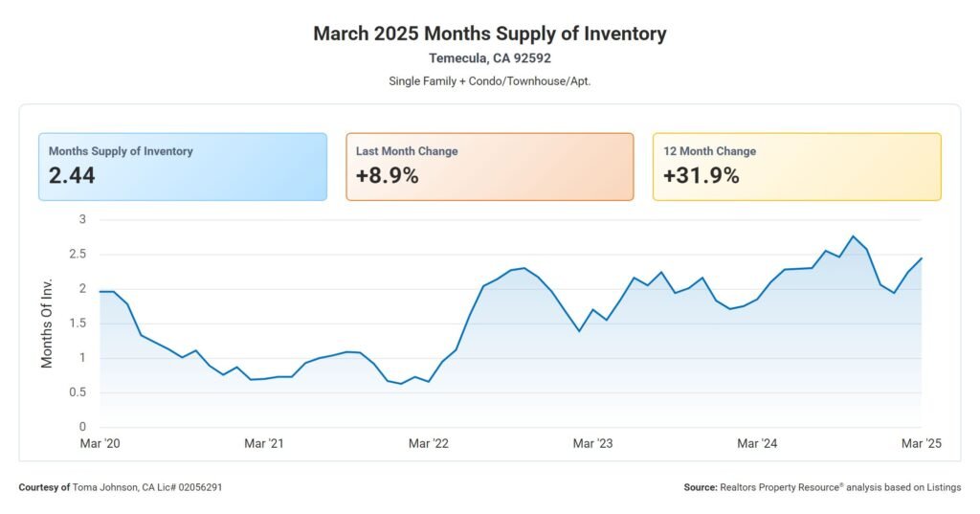Click the chart title March 2025 Months Supply

[489, 34]
